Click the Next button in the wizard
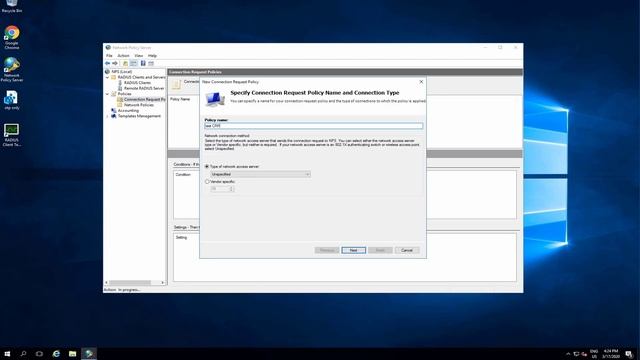 tap(353, 250)
